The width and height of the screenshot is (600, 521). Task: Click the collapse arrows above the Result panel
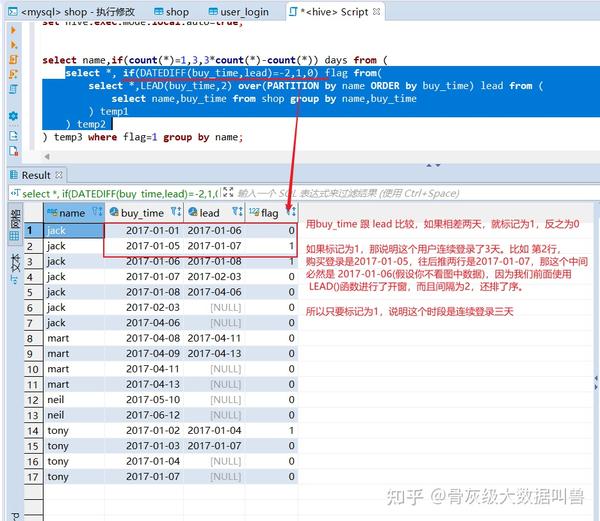point(433,165)
